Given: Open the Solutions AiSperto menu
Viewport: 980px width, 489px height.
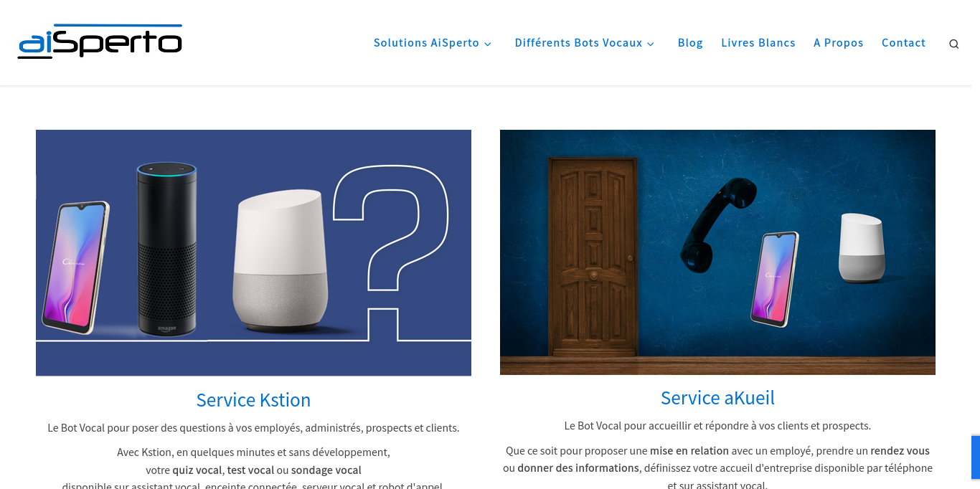Looking at the screenshot, I should 426,43.
